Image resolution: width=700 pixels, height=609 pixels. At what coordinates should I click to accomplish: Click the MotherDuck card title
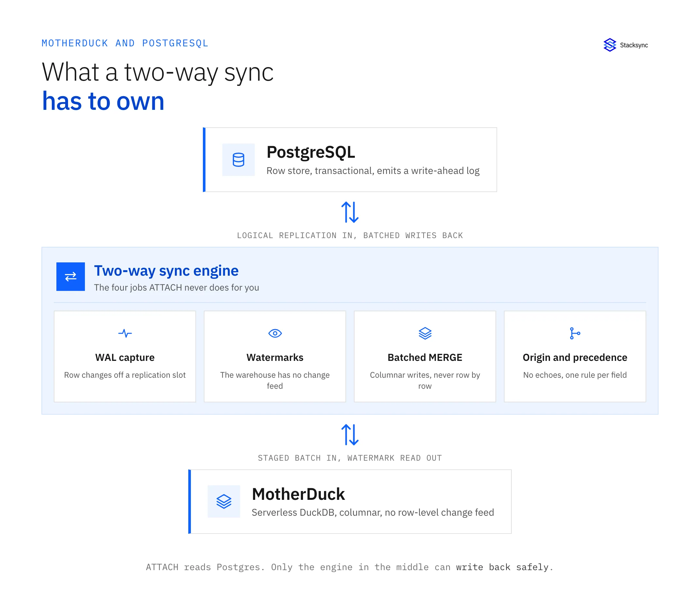[x=298, y=494]
